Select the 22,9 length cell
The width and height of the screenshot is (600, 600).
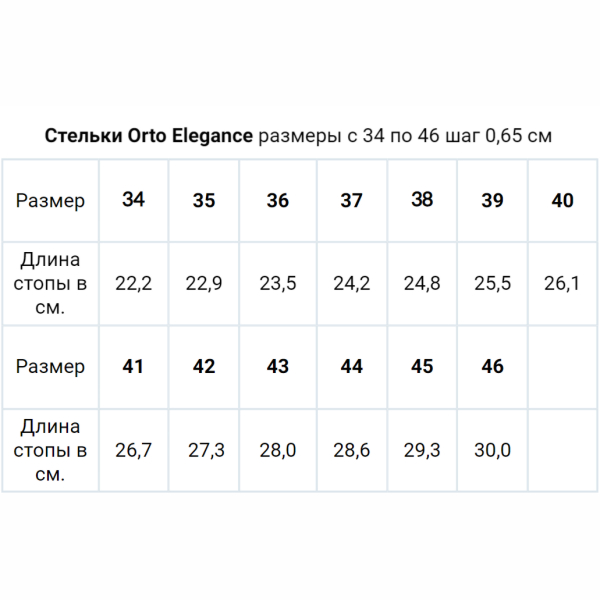click(204, 284)
